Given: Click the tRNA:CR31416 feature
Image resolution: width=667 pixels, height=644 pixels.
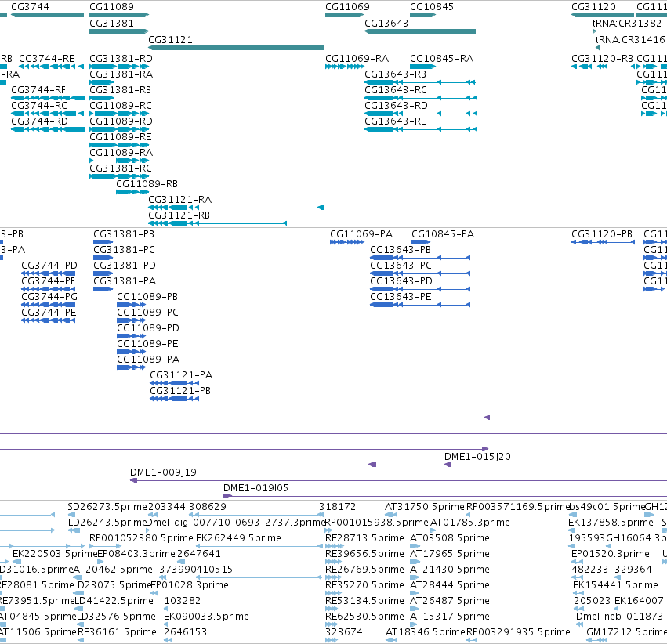Looking at the screenshot, I should click(x=597, y=48).
